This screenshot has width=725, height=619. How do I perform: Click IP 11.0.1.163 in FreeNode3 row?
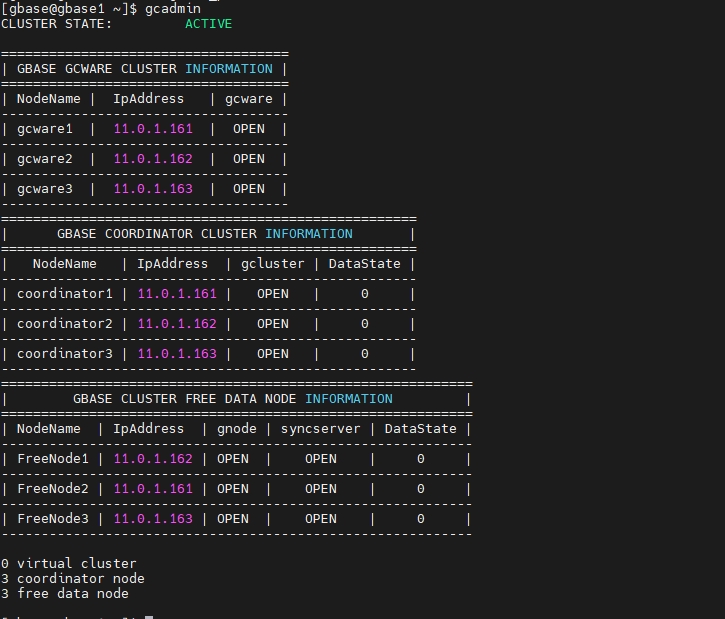pos(153,519)
